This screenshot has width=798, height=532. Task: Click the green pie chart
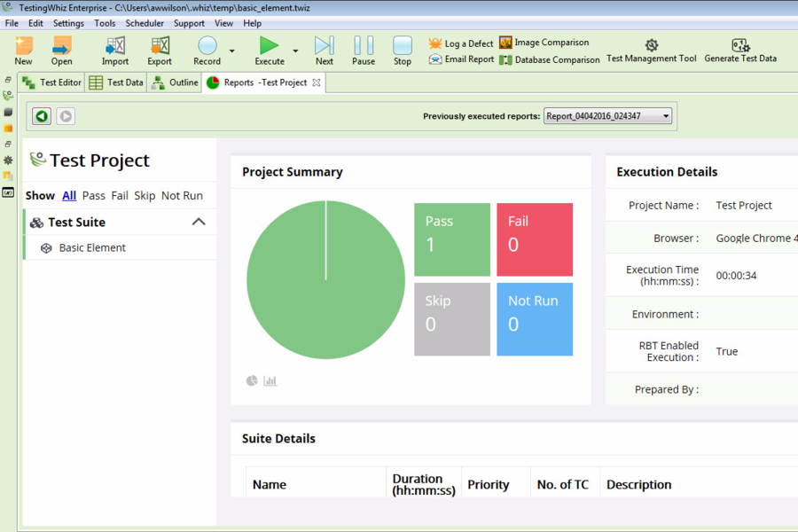(325, 279)
